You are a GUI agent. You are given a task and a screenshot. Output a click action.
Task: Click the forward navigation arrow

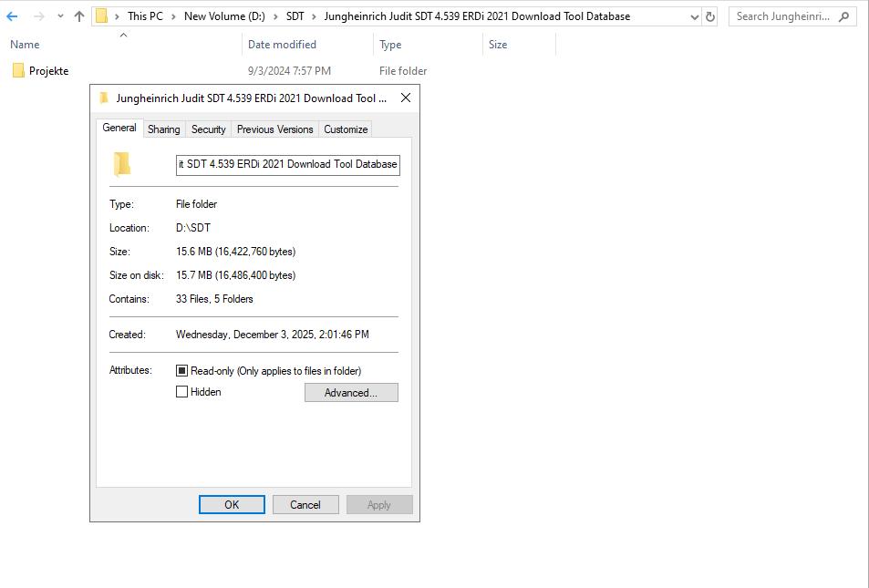pos(39,16)
